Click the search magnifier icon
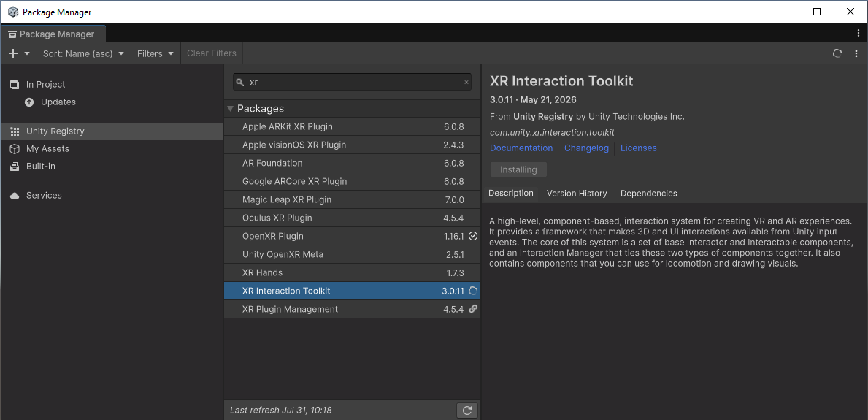 point(239,83)
